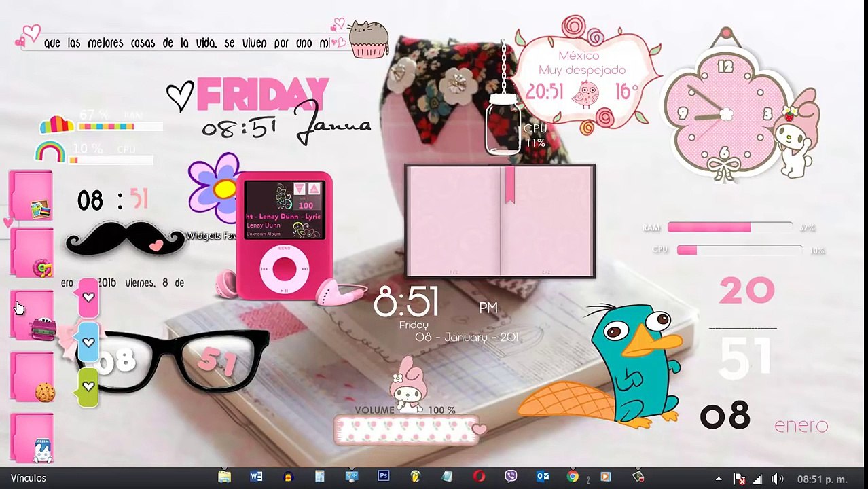Open the last pinned app in taskbar

(638, 477)
